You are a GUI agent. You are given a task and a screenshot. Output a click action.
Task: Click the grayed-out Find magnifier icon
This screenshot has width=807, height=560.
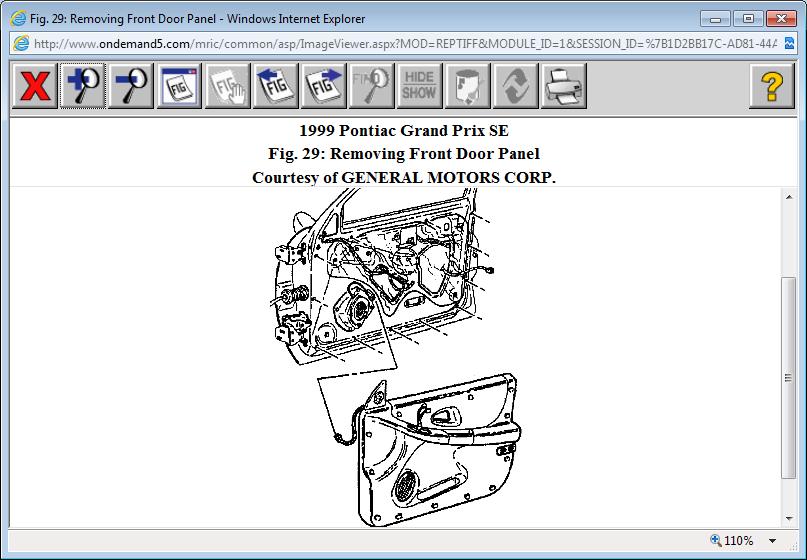click(372, 86)
